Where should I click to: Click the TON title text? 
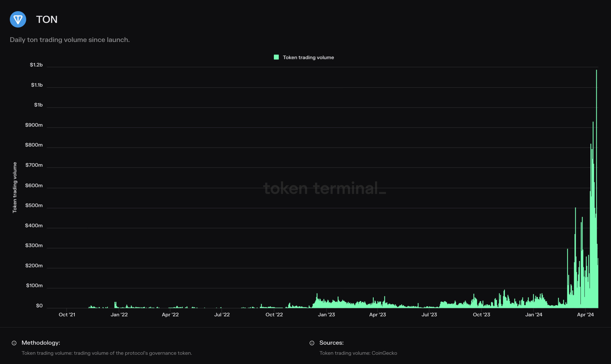(x=47, y=20)
